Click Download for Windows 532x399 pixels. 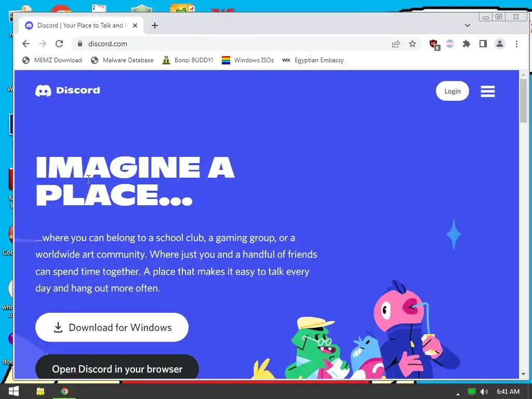click(112, 327)
